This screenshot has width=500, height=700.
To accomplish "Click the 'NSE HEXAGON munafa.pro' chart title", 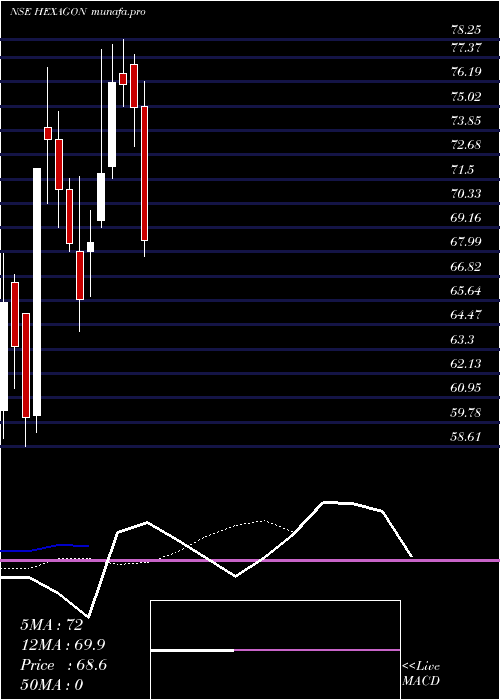I will pyautogui.click(x=77, y=12).
